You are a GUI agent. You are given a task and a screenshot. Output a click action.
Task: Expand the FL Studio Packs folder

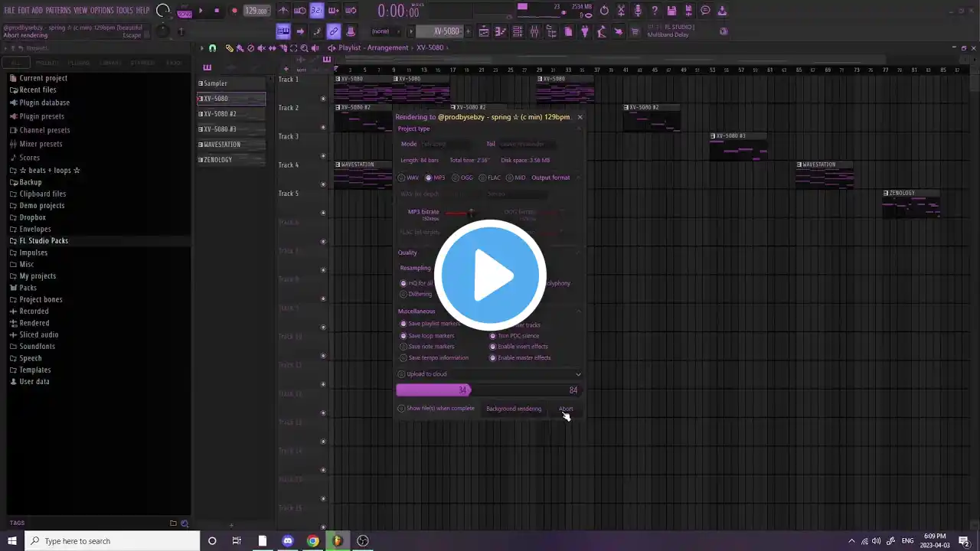point(44,240)
